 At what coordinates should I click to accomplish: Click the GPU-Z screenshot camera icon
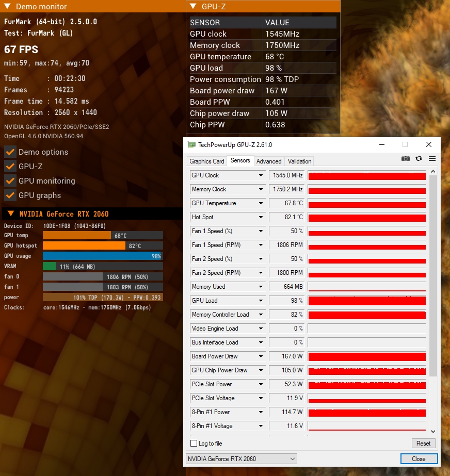point(405,158)
